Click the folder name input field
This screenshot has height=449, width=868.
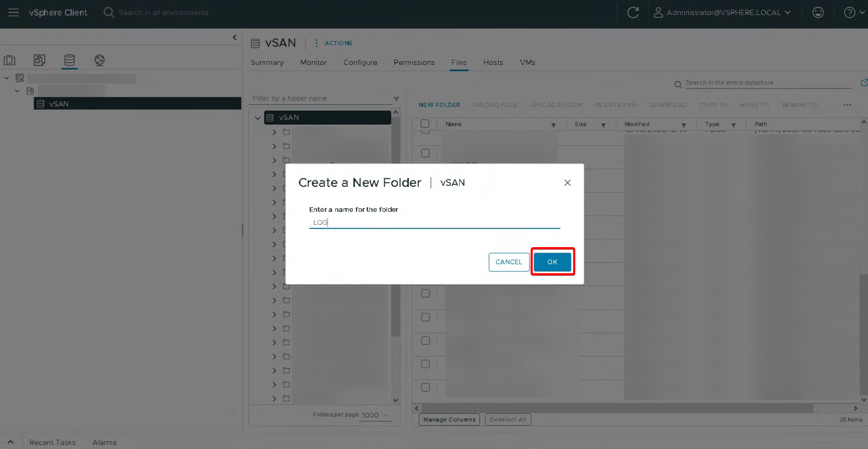[434, 222]
